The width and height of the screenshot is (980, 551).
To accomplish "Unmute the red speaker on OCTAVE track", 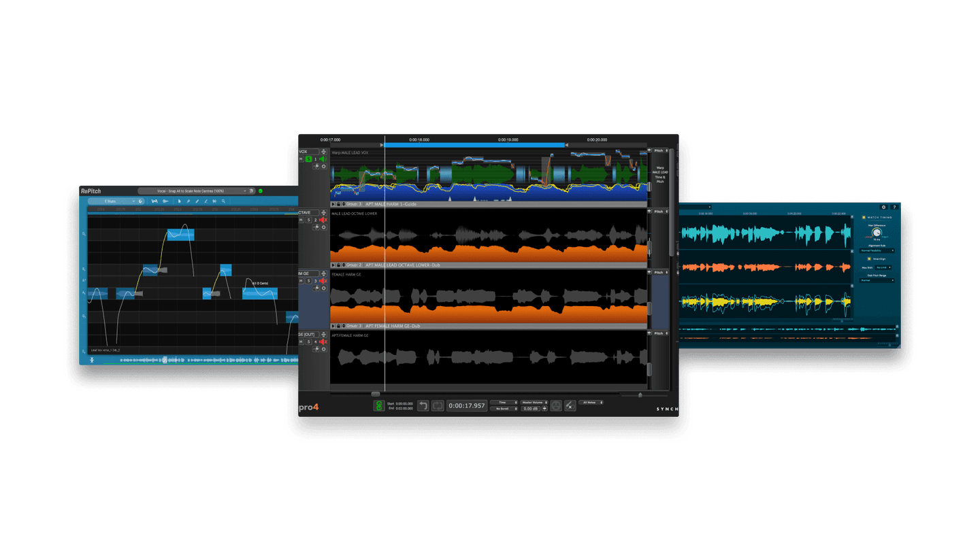I will (x=323, y=220).
